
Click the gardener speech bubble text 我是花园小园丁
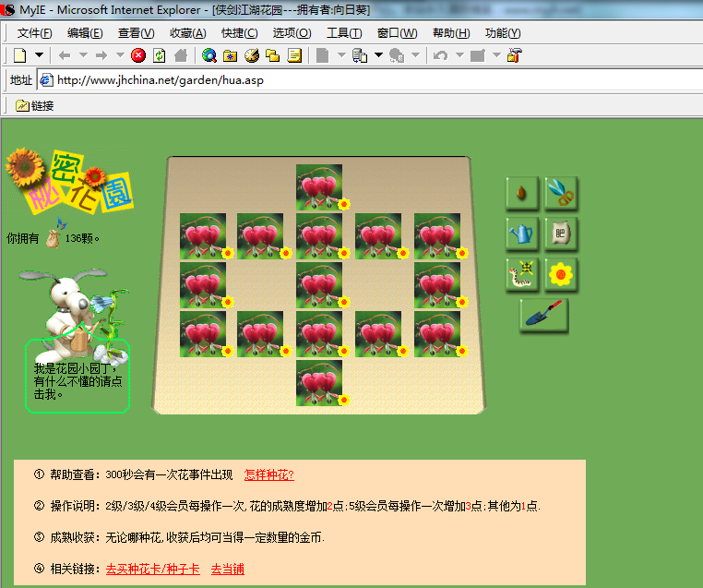tap(77, 381)
